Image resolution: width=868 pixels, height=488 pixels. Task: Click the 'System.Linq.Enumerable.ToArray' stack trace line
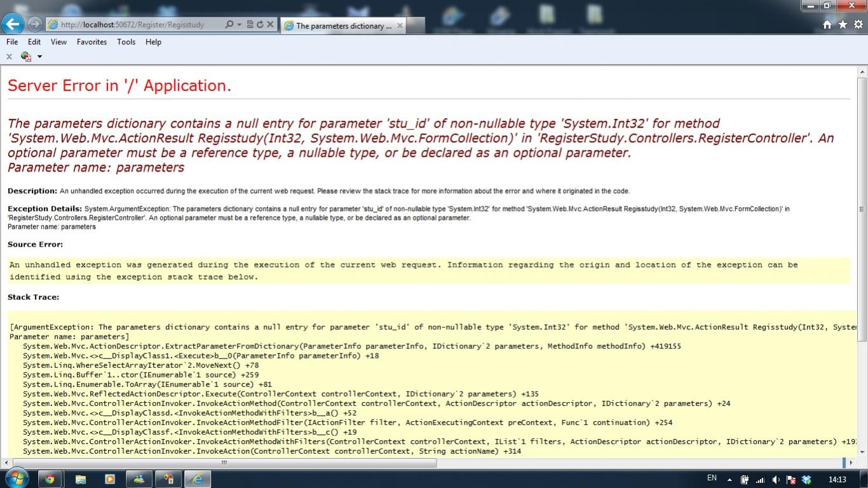coord(147,384)
